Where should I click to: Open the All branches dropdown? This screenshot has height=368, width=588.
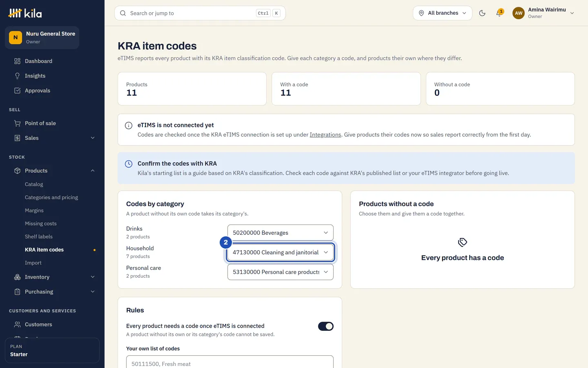click(443, 13)
